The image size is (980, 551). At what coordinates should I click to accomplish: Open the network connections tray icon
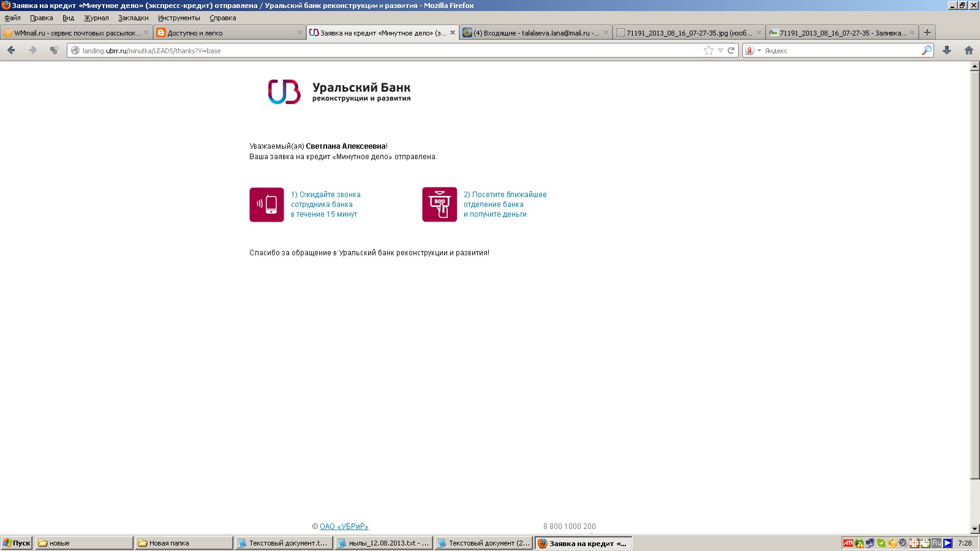click(870, 543)
